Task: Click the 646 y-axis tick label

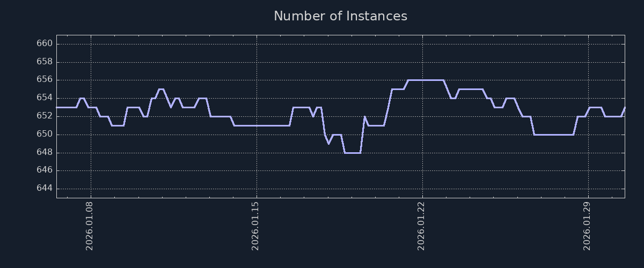Action: point(45,170)
